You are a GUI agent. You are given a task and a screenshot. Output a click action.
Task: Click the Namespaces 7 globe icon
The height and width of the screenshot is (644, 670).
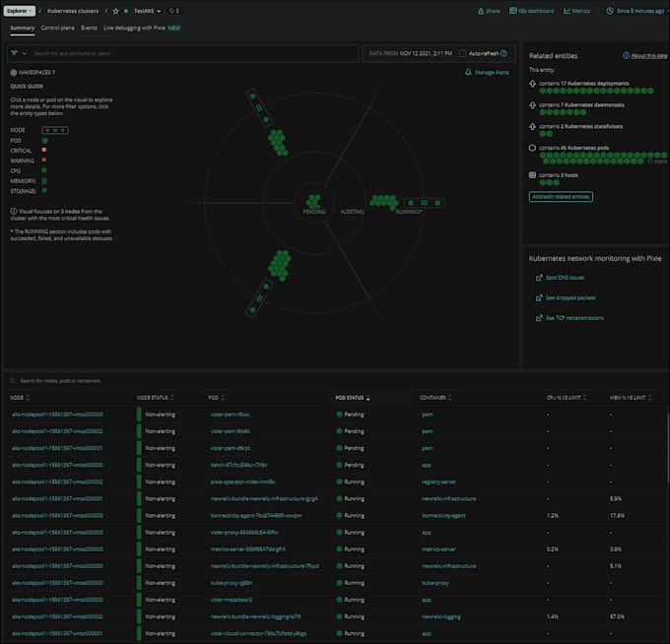13,73
